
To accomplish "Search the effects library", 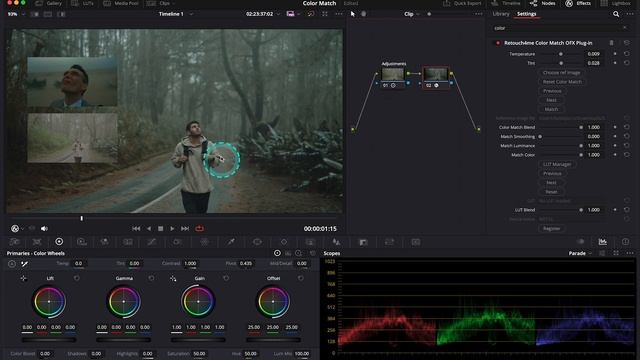I will pos(616,14).
